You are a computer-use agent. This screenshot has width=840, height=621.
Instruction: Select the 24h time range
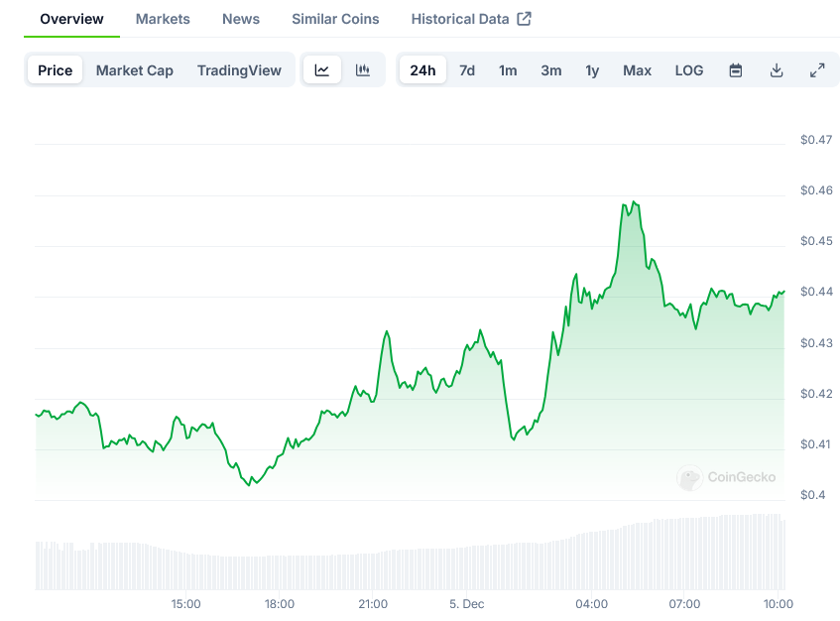(422, 70)
